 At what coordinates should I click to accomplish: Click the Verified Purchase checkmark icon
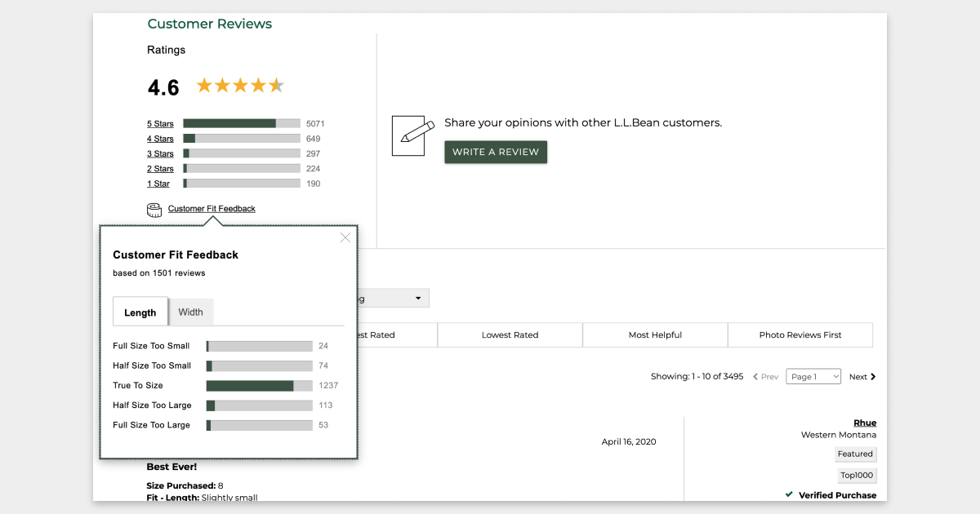pos(789,494)
